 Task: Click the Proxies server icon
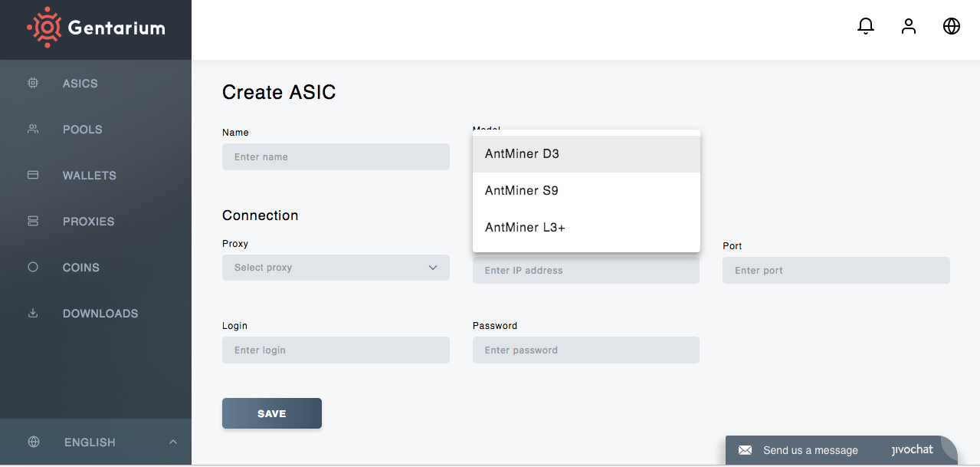point(33,221)
